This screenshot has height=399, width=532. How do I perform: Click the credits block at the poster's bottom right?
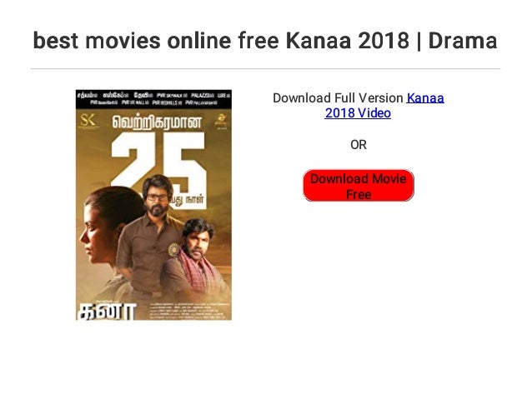coord(189,311)
